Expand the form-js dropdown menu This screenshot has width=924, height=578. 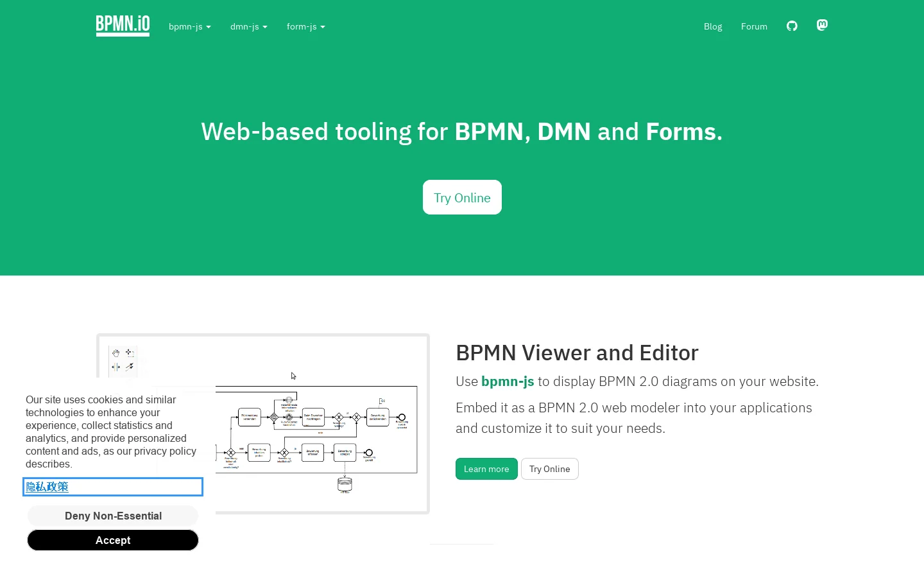pos(306,26)
